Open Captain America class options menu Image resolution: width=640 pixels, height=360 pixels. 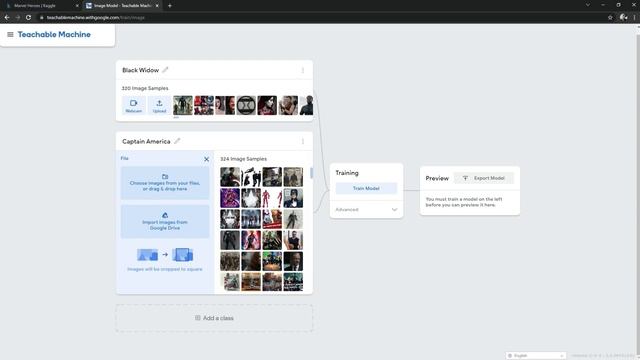[302, 141]
